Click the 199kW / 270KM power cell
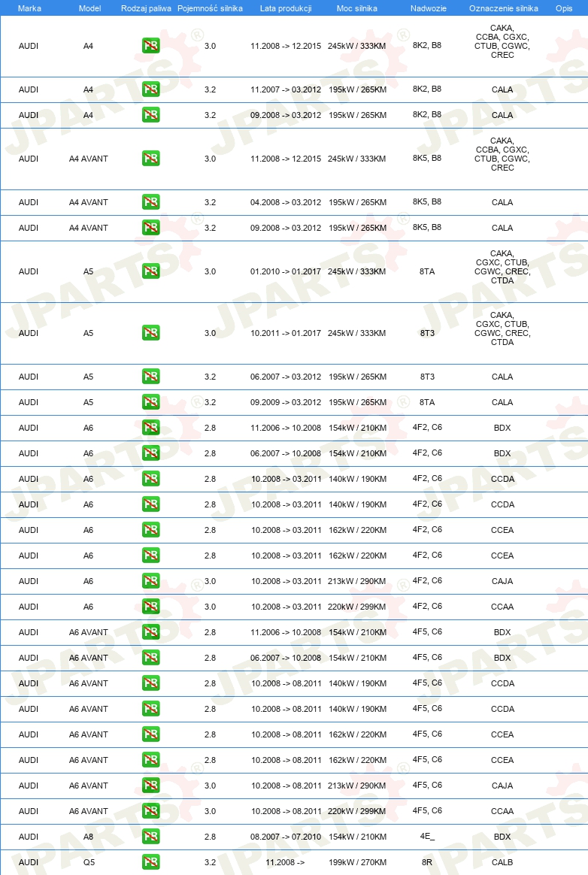 [x=357, y=862]
